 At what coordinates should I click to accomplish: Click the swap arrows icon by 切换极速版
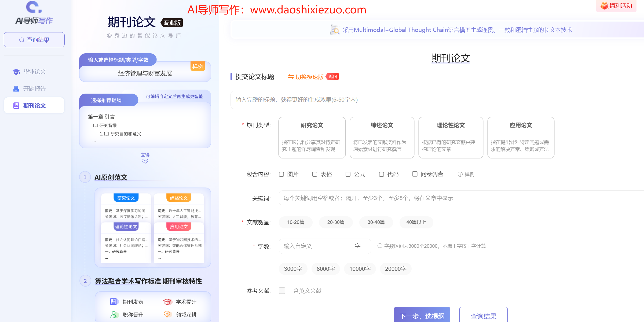tap(291, 77)
